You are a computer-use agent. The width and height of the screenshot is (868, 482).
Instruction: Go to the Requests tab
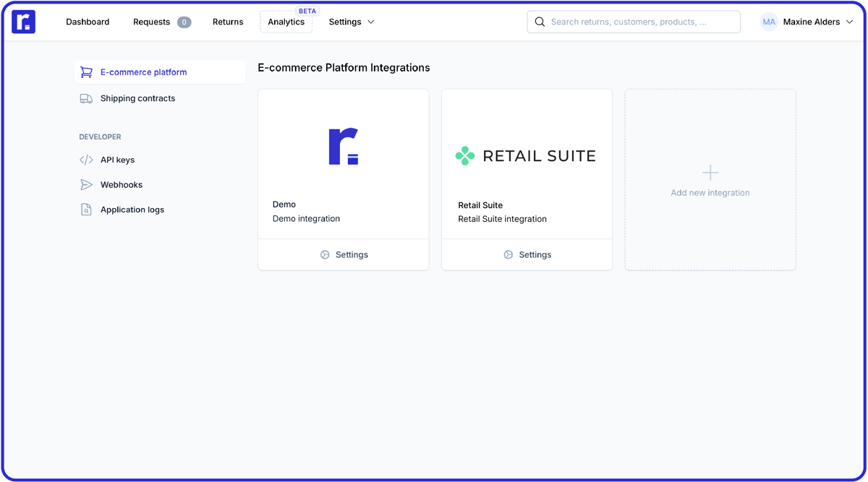(162, 22)
